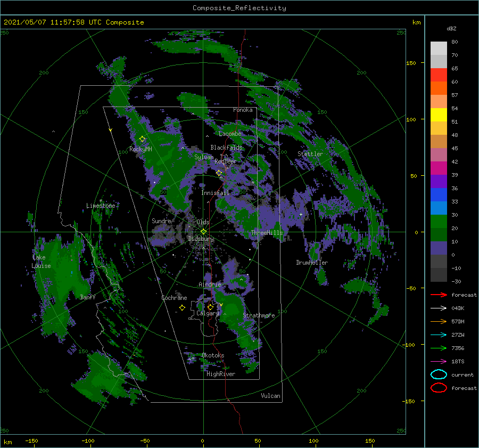The image size is (479, 448).
Task: Select the blue 36 dBZ color swatch
Action: (x=439, y=194)
